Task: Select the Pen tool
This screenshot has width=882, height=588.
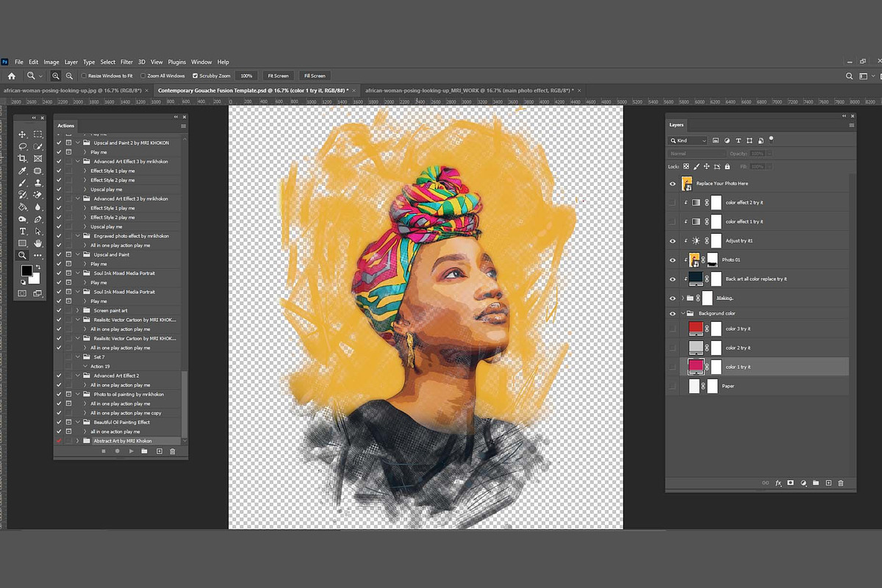Action: pos(37,219)
